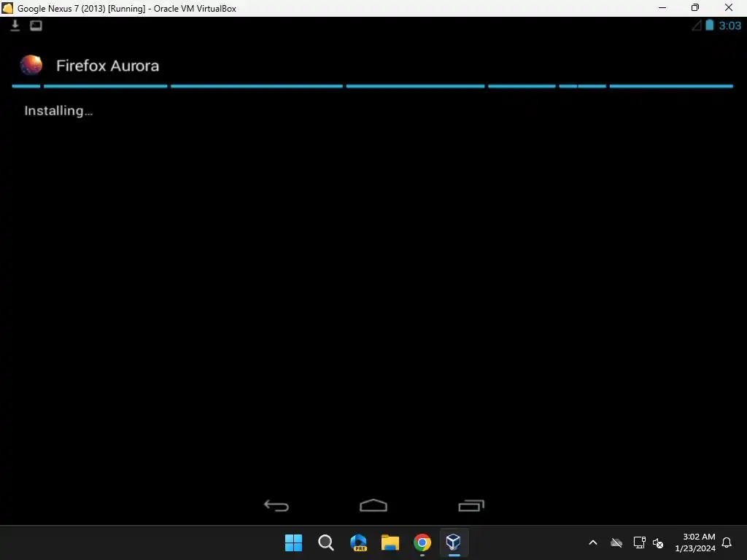
Task: Click the Installing progress bar
Action: (x=373, y=86)
